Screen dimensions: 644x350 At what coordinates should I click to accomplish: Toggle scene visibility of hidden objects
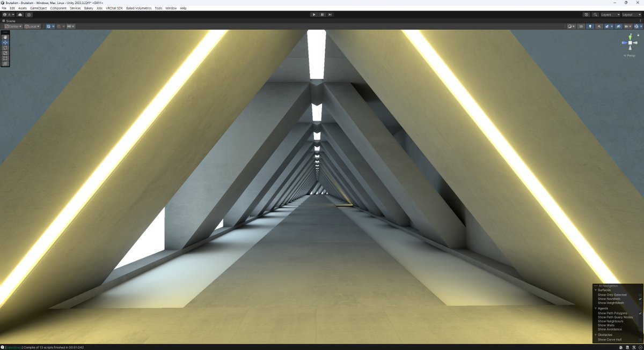pyautogui.click(x=618, y=26)
